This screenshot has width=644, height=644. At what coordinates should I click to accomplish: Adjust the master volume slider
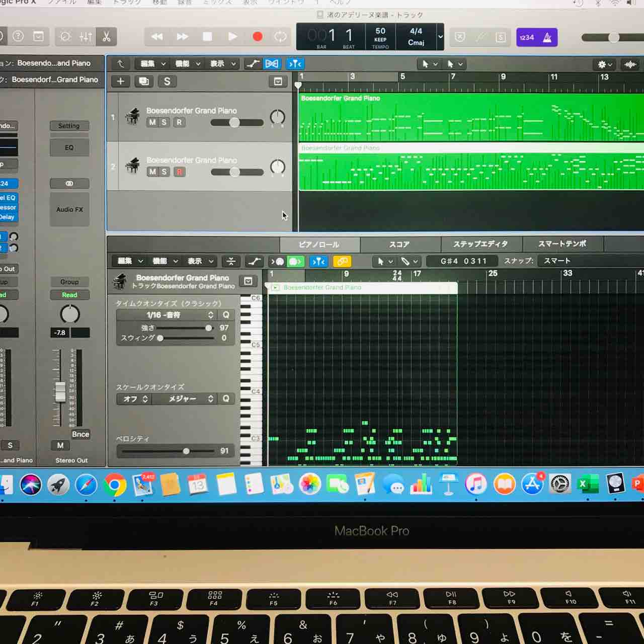pyautogui.click(x=613, y=38)
